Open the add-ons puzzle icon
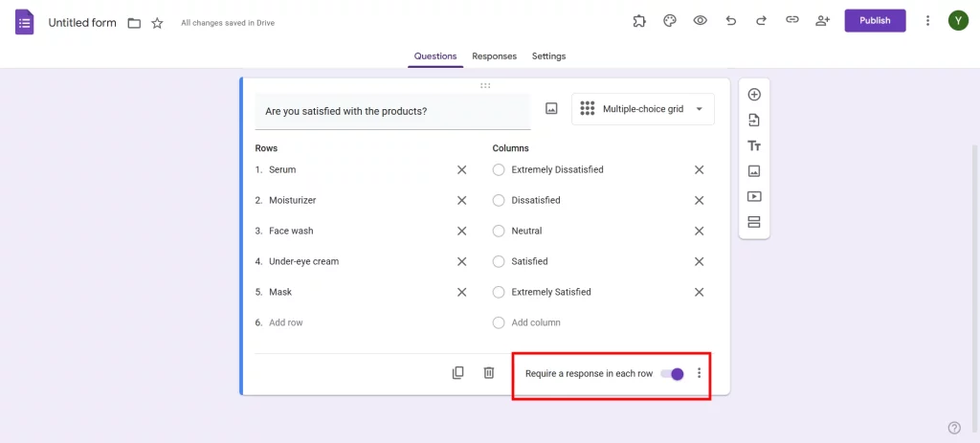Viewport: 980px width, 443px height. point(638,21)
